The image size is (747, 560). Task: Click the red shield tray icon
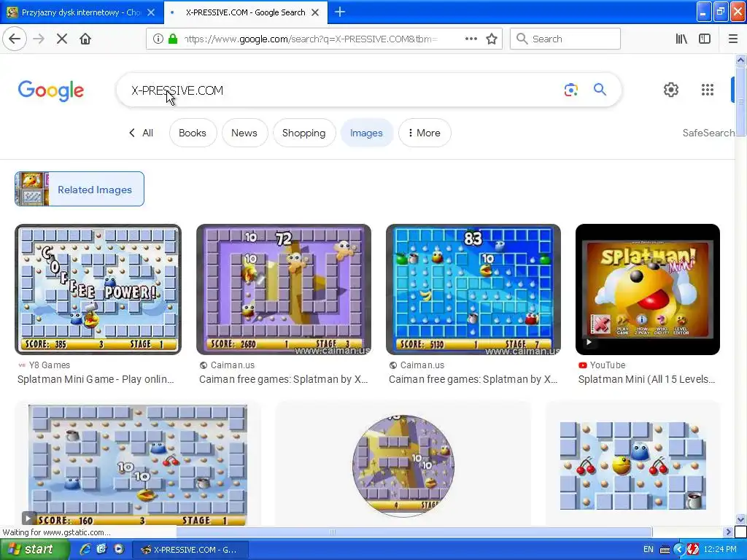coord(693,550)
